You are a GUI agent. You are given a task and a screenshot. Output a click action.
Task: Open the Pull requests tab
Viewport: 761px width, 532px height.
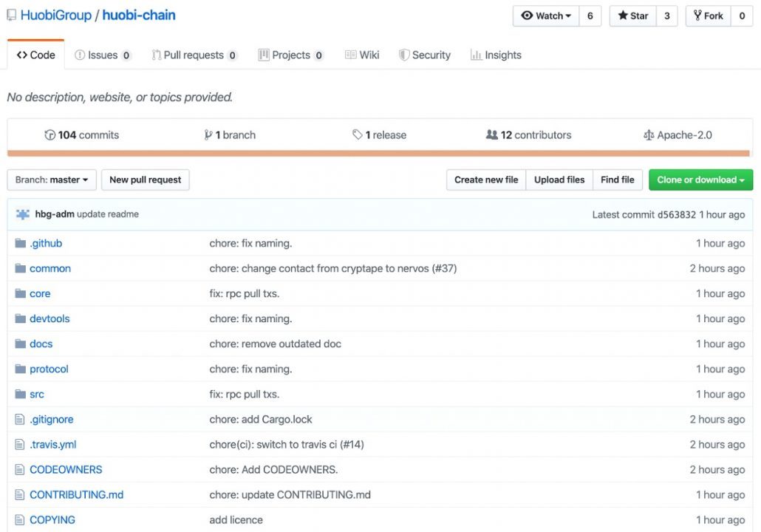click(194, 55)
